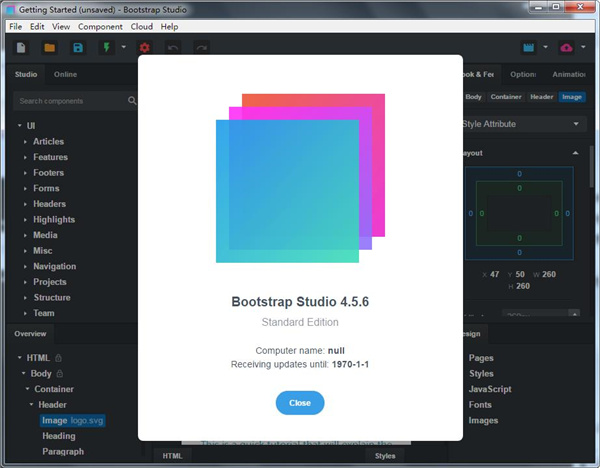Expand the Headers component group
Viewport: 600px width, 468px height.
25,204
